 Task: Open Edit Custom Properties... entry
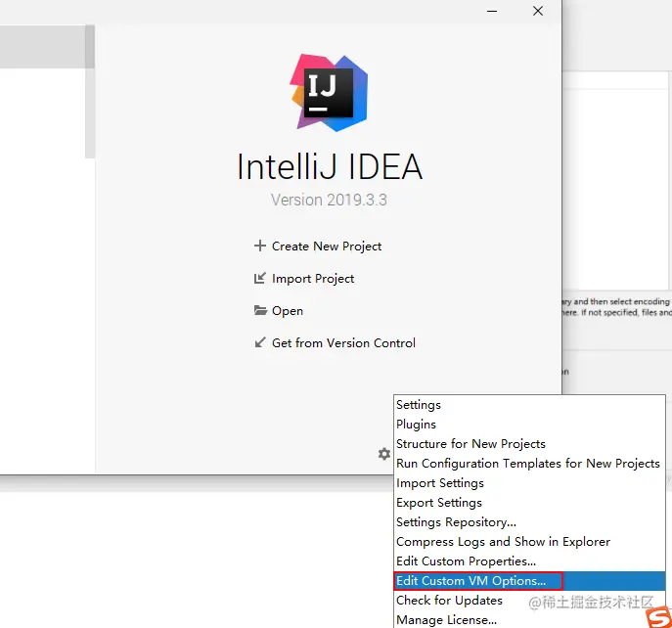[529, 561]
